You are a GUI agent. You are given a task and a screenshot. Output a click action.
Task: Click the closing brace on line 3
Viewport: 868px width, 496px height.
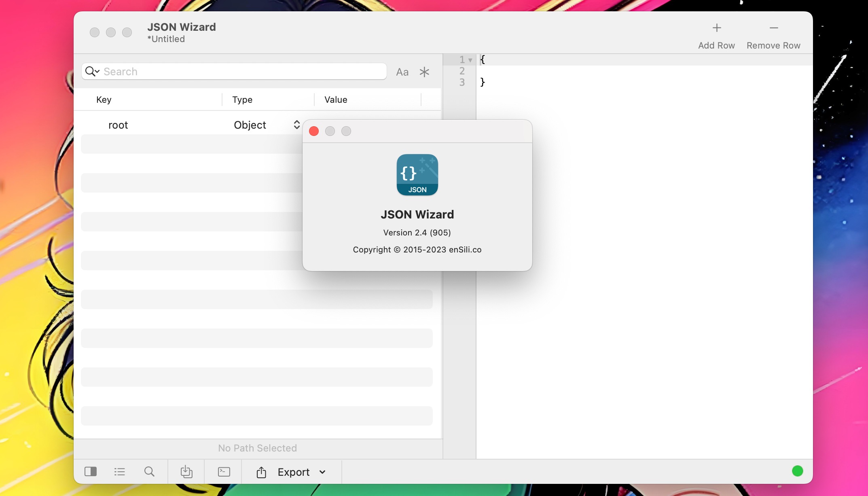click(x=482, y=82)
